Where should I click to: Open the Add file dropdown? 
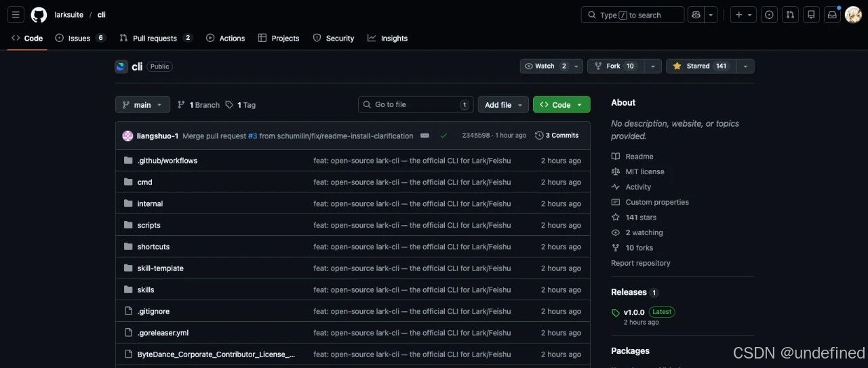(x=503, y=105)
